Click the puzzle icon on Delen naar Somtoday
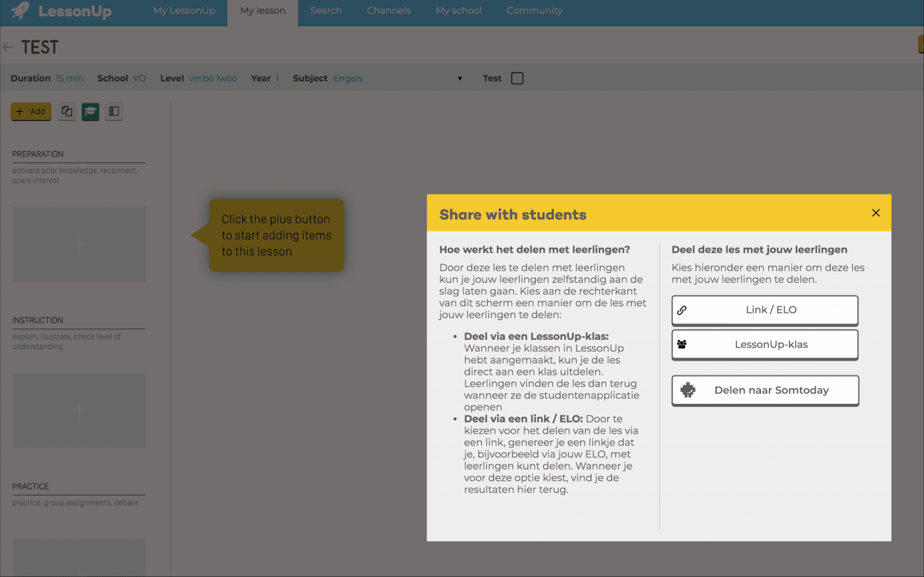The width and height of the screenshot is (924, 577). click(688, 390)
